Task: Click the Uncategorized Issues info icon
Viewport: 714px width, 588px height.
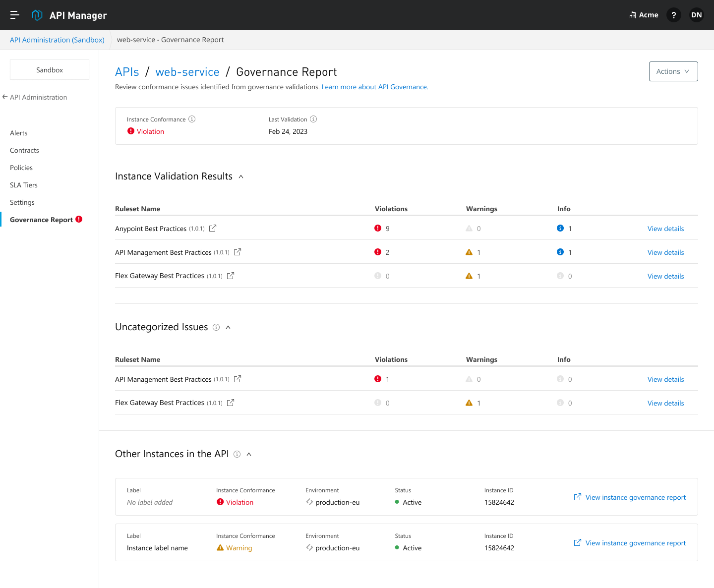Action: [x=216, y=327]
